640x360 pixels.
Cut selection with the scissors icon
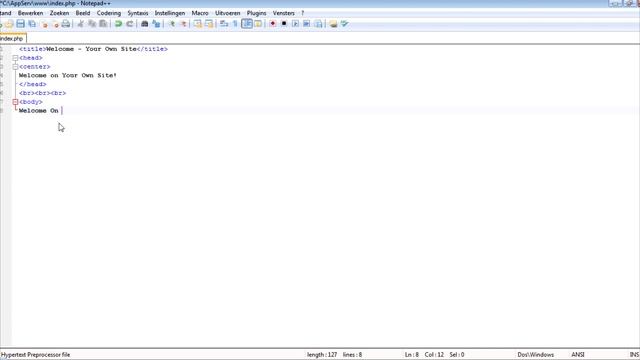click(x=80, y=24)
